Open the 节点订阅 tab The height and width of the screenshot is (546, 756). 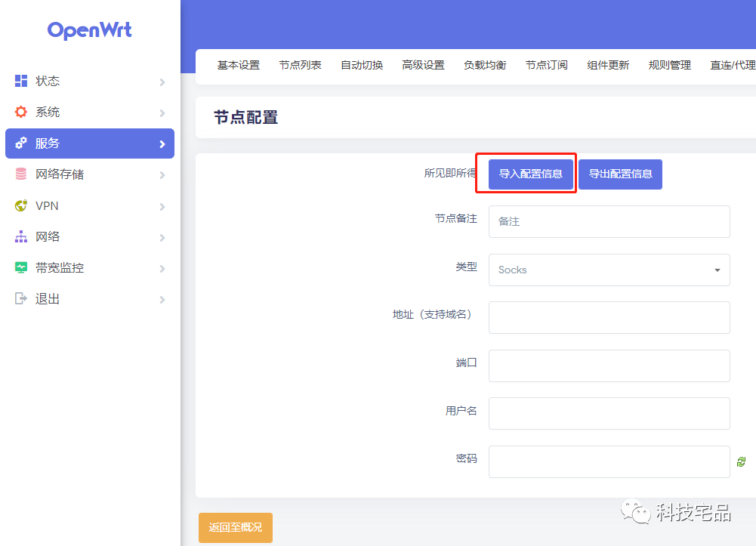click(546, 65)
